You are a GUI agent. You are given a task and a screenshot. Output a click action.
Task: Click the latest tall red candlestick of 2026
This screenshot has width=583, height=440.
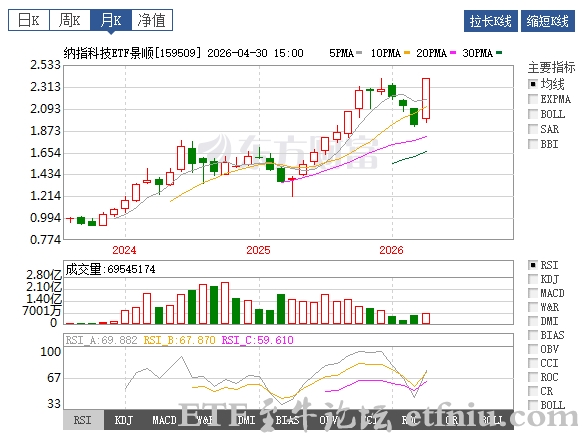pyautogui.click(x=426, y=99)
